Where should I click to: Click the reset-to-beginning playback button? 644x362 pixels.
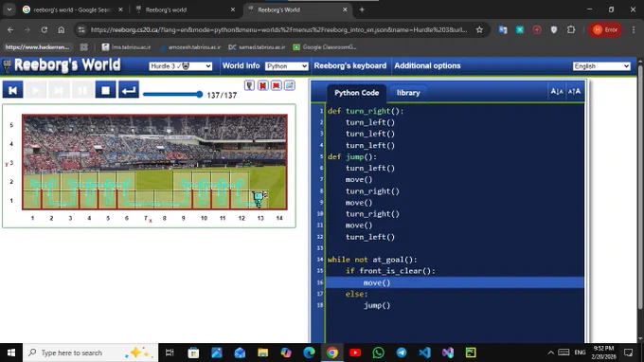click(x=12, y=90)
